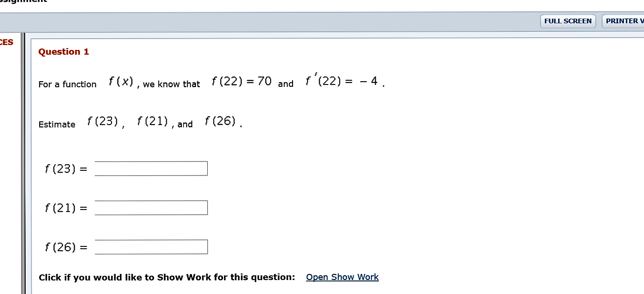Select the f'(22) = -4 expression text
Screen dimensions: 644x294
[343, 80]
